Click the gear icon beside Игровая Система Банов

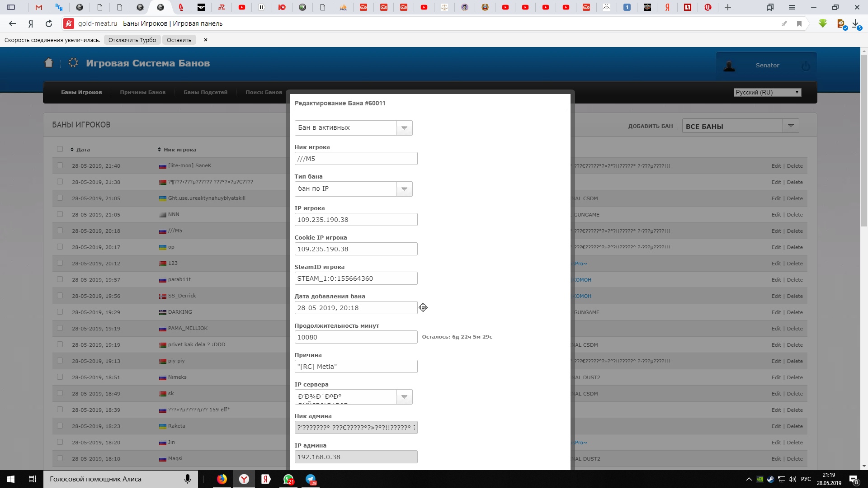click(73, 63)
